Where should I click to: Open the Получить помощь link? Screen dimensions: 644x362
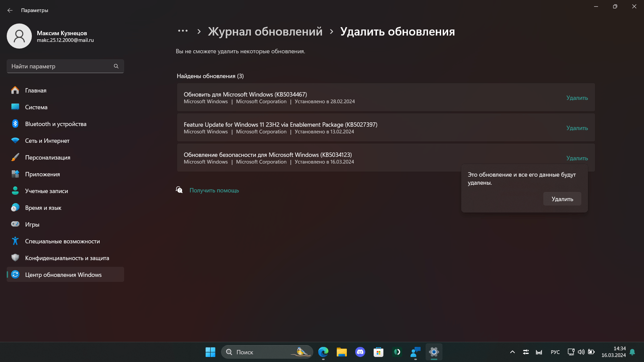pos(214,190)
